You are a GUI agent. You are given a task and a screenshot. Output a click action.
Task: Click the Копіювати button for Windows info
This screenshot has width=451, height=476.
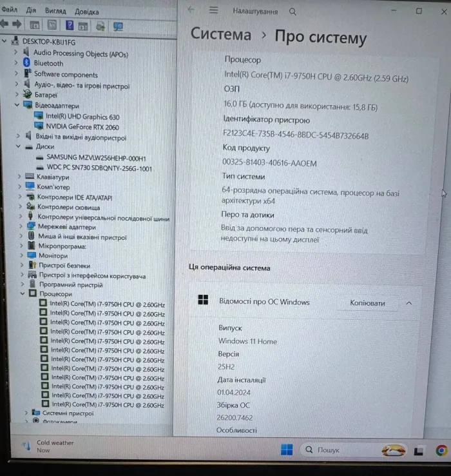[367, 303]
